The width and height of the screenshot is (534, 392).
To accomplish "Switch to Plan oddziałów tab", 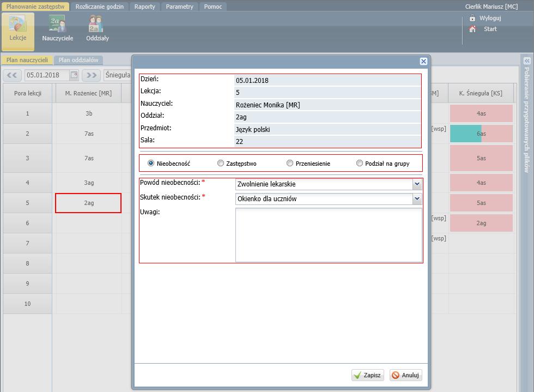I will tap(78, 60).
